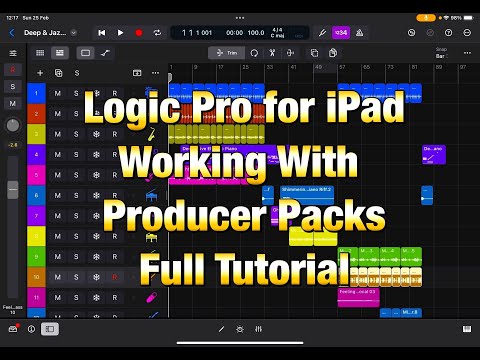Open the Inspector icon in bottom bar

(x=31, y=329)
